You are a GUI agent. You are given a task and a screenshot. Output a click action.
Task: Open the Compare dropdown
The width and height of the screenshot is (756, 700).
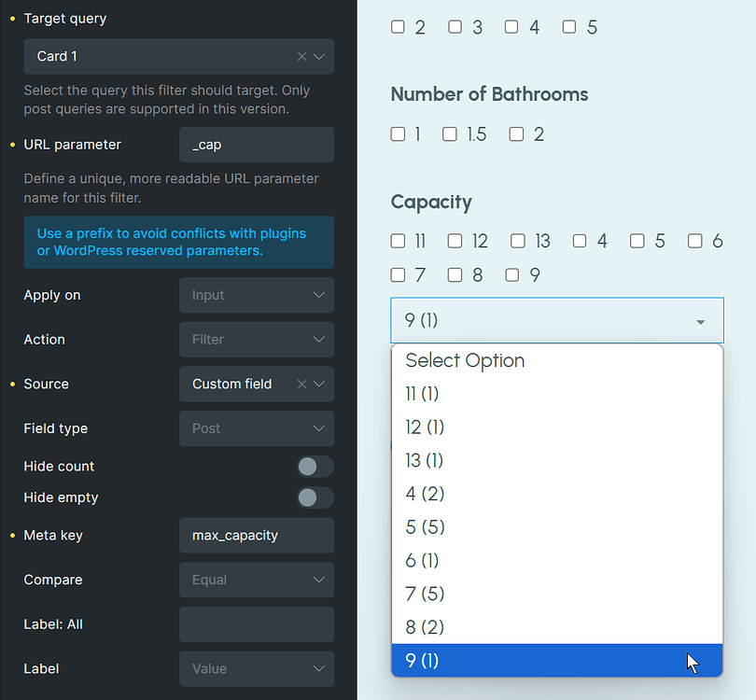(x=256, y=580)
